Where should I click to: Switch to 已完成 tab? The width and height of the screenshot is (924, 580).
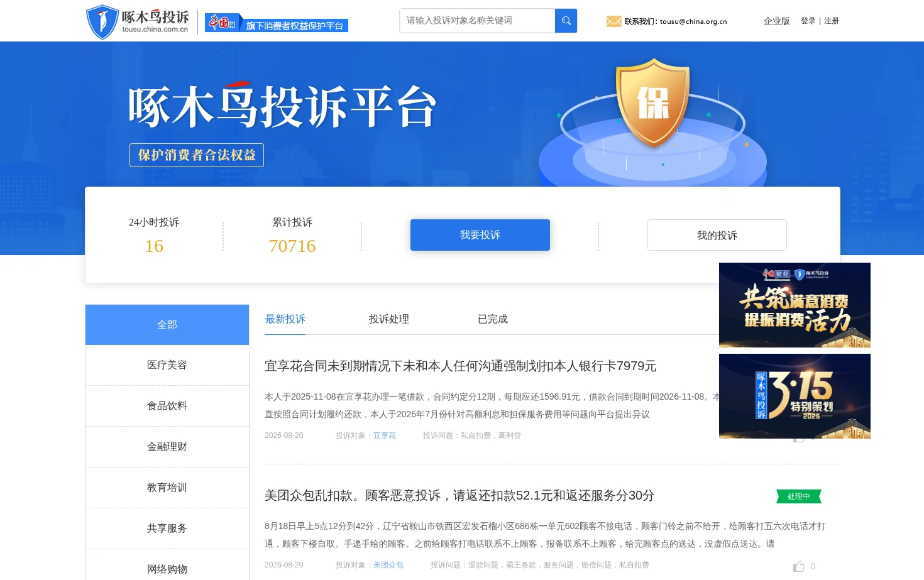pos(492,319)
